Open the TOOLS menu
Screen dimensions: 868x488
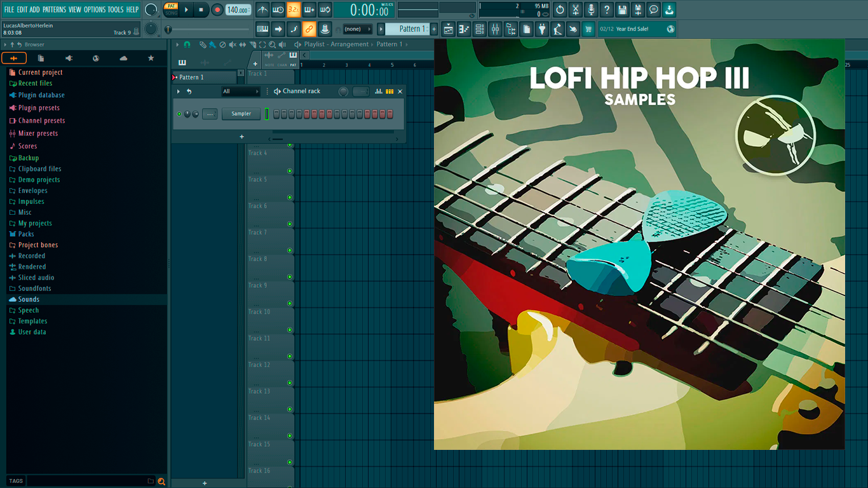tap(116, 10)
